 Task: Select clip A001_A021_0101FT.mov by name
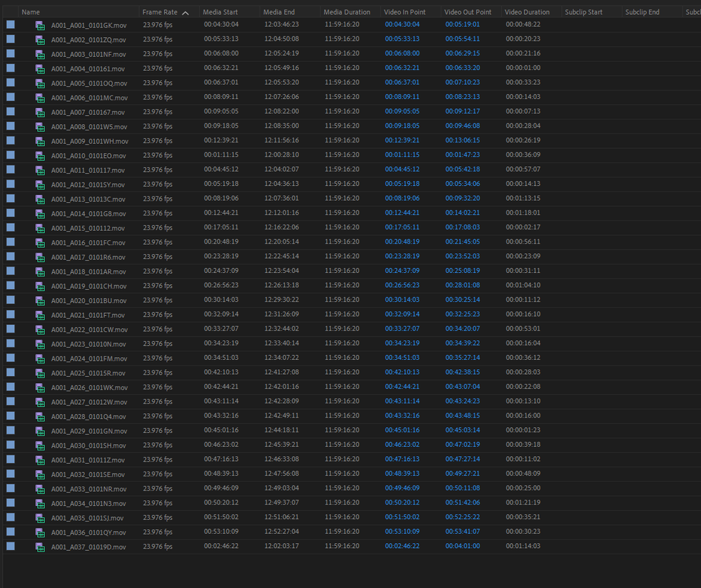88,315
